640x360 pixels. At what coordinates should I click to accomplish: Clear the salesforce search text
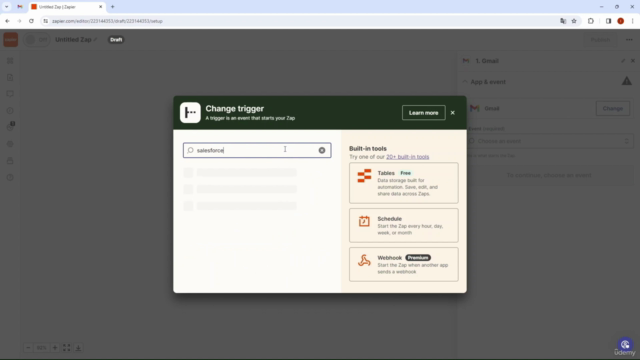322,150
